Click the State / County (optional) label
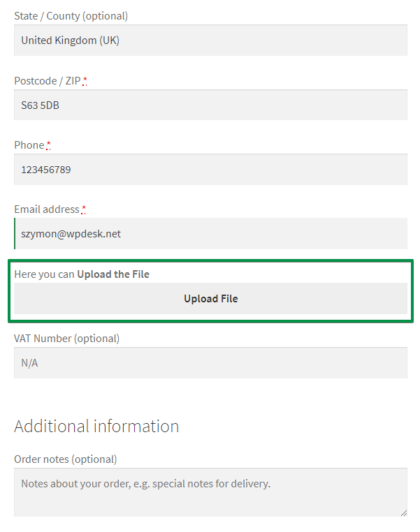The height and width of the screenshot is (532, 420). click(71, 16)
